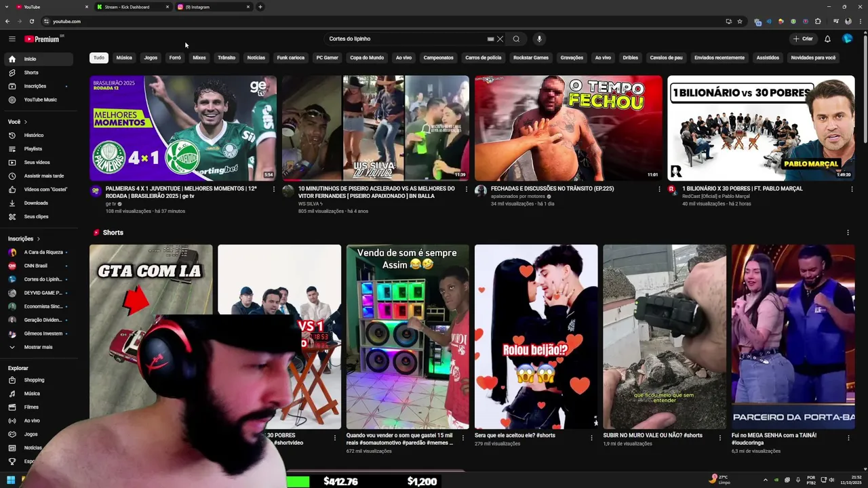Play the Palmeiras 4x1 Juventude thumbnail
868x488 pixels.
(x=183, y=128)
